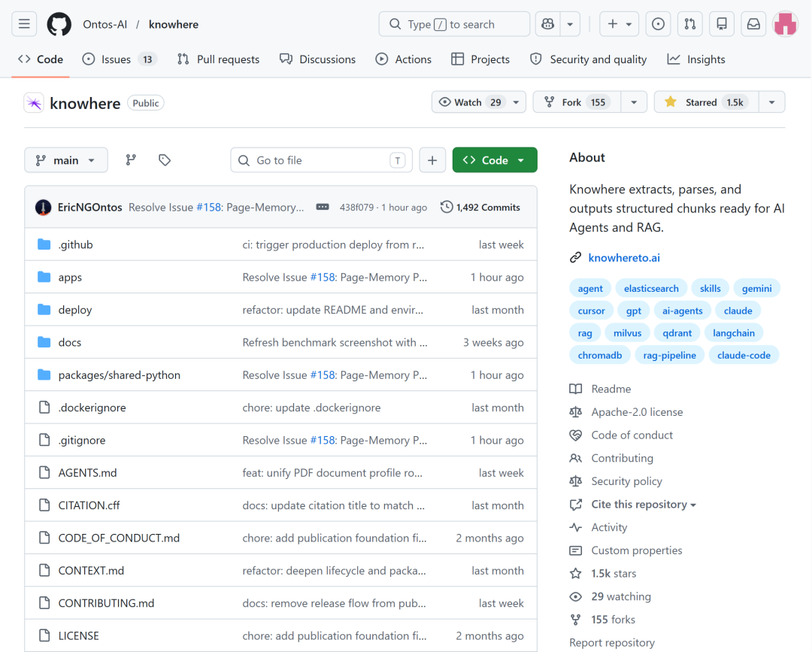
Task: Expand the green Code dropdown
Action: pos(495,160)
